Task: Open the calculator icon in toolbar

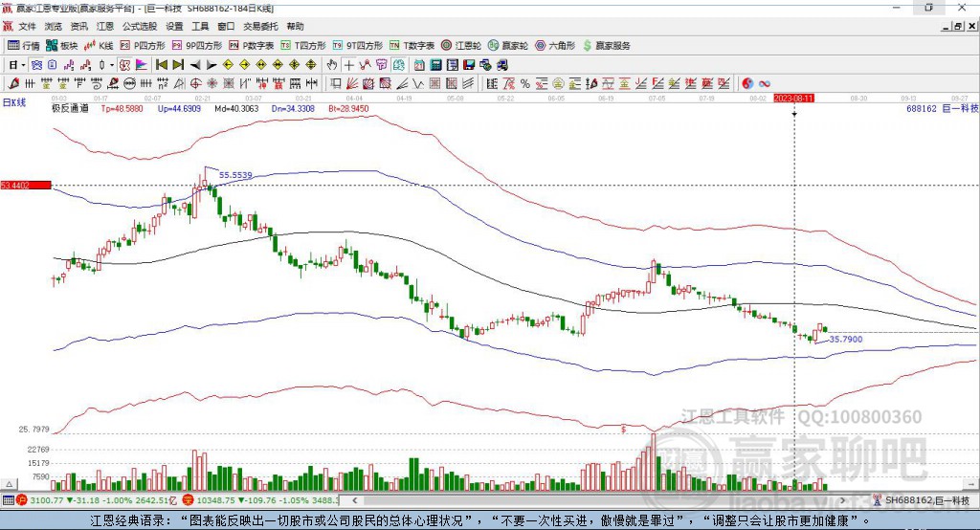Action: pos(435,65)
